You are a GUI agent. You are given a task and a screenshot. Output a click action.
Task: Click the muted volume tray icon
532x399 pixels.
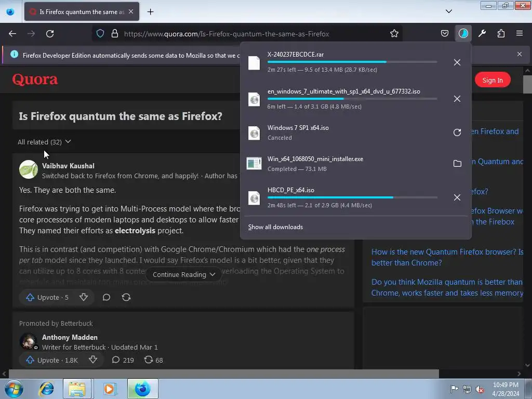click(x=479, y=389)
